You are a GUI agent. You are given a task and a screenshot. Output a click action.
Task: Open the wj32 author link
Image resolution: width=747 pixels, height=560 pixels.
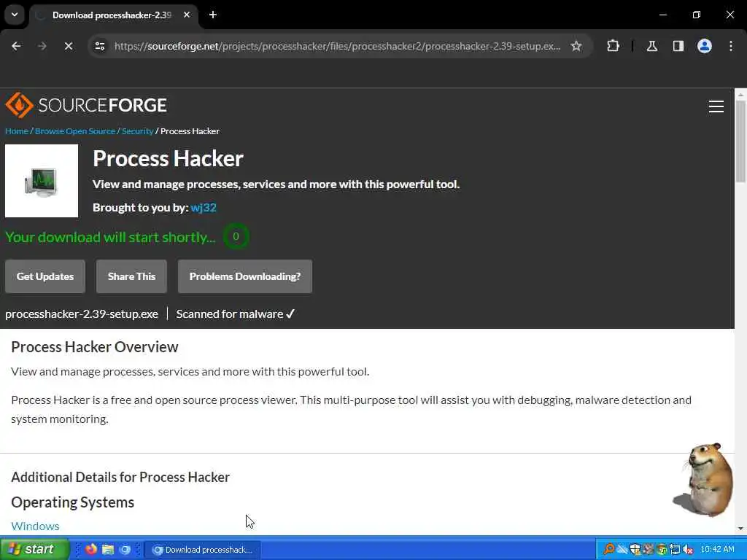click(x=204, y=208)
